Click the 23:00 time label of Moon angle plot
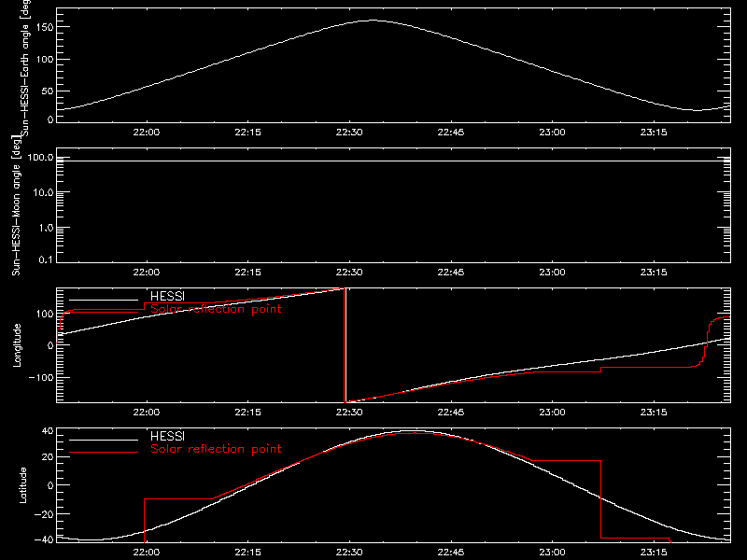 (x=552, y=272)
